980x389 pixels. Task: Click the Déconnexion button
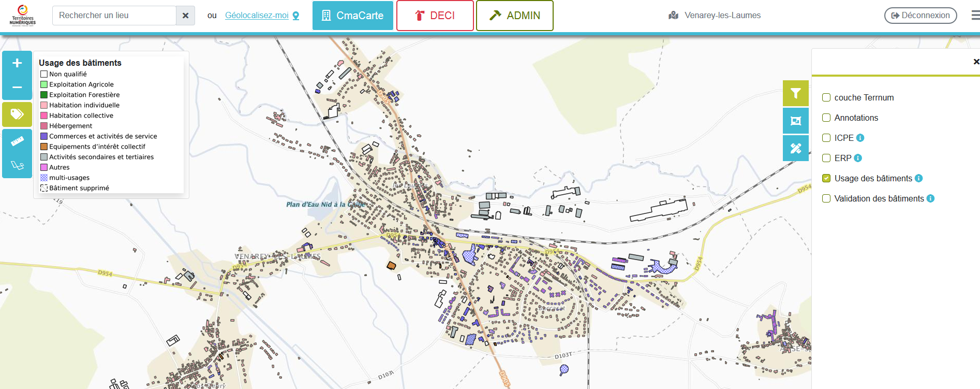920,16
